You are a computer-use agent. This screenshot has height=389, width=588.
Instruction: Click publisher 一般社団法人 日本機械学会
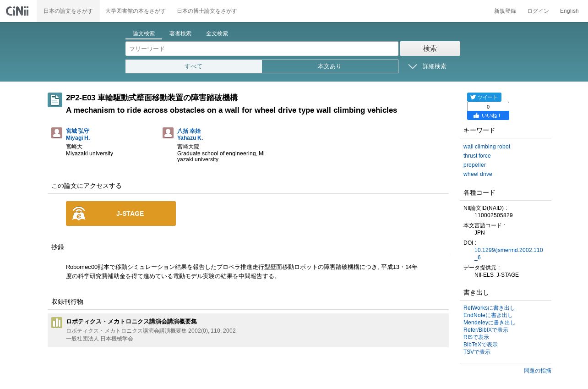(x=99, y=339)
